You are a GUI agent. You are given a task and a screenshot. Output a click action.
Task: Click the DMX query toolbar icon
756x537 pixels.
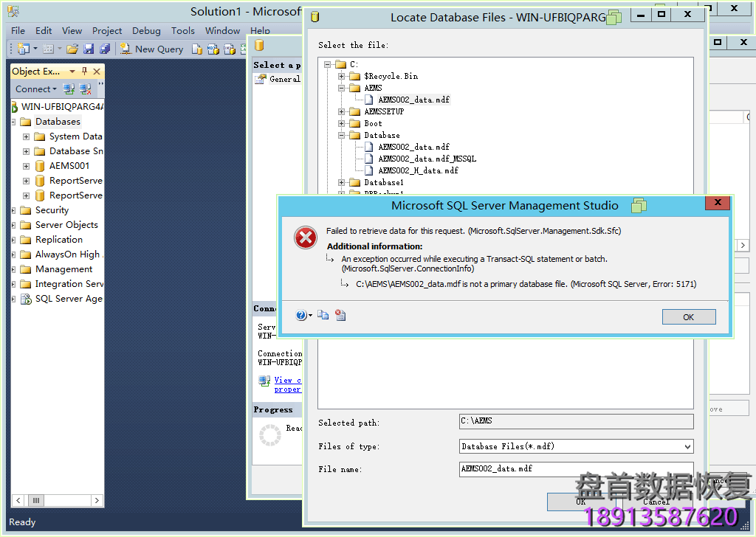click(229, 49)
